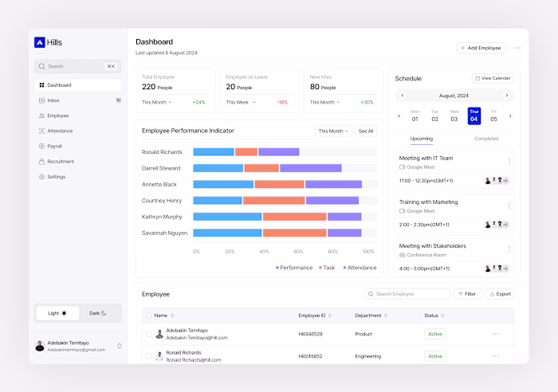Image resolution: width=558 pixels, height=392 pixels.
Task: Open This Month dropdown under New hires
Action: coord(324,103)
